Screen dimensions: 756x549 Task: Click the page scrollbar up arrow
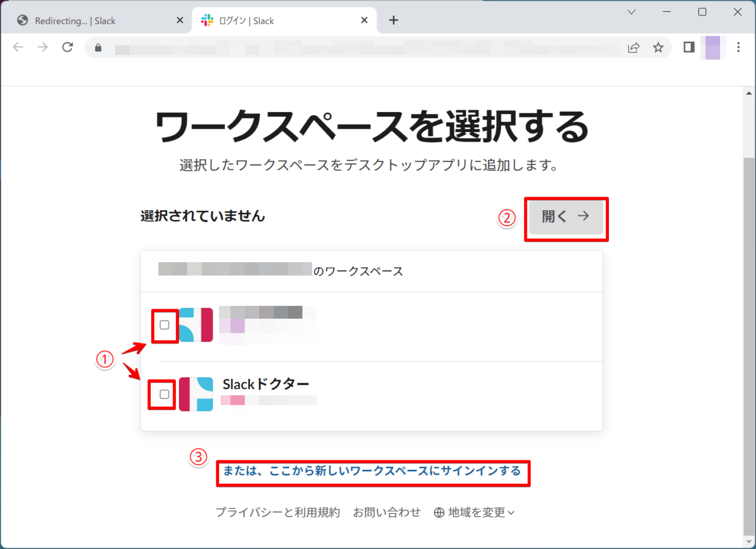tap(749, 93)
